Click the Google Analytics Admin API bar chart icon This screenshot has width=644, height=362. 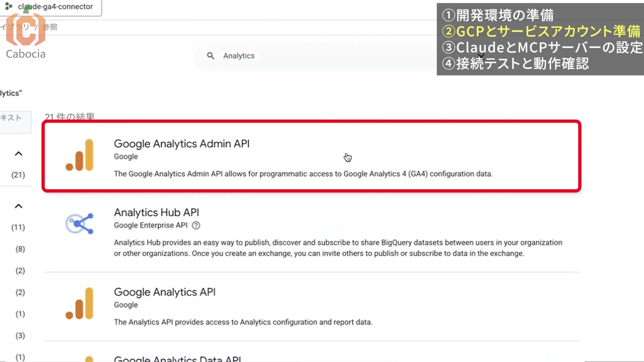(x=79, y=155)
